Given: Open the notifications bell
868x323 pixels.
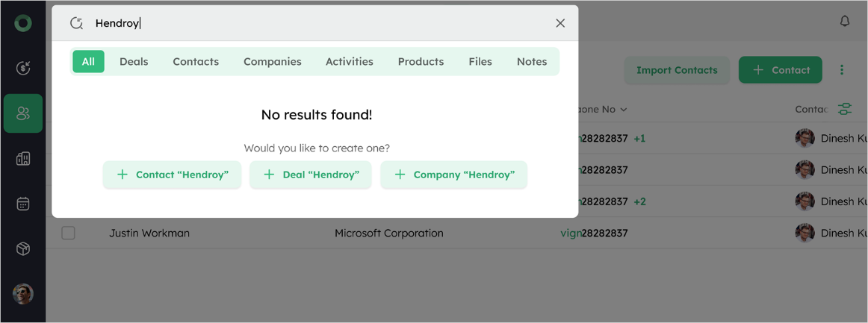Looking at the screenshot, I should (x=844, y=22).
